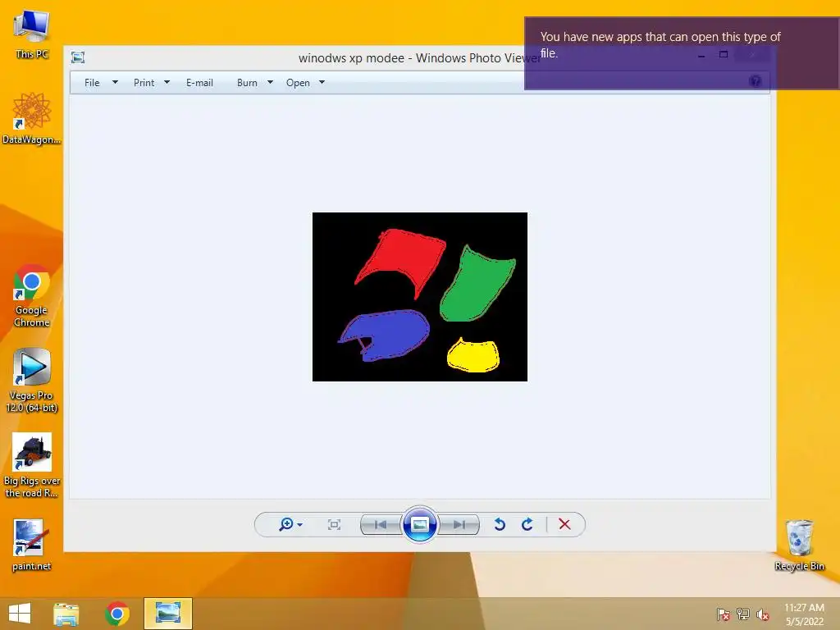This screenshot has height=630, width=840.
Task: Click the displayed Windows logo picture
Action: tap(420, 297)
